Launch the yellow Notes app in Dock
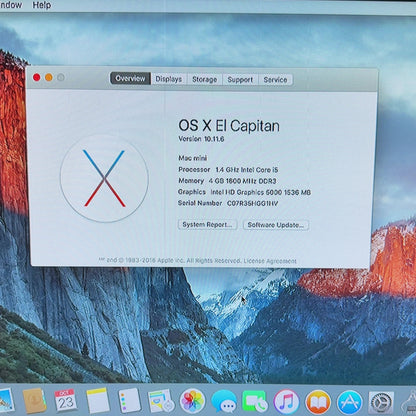The width and height of the screenshot is (416, 416). click(x=97, y=401)
